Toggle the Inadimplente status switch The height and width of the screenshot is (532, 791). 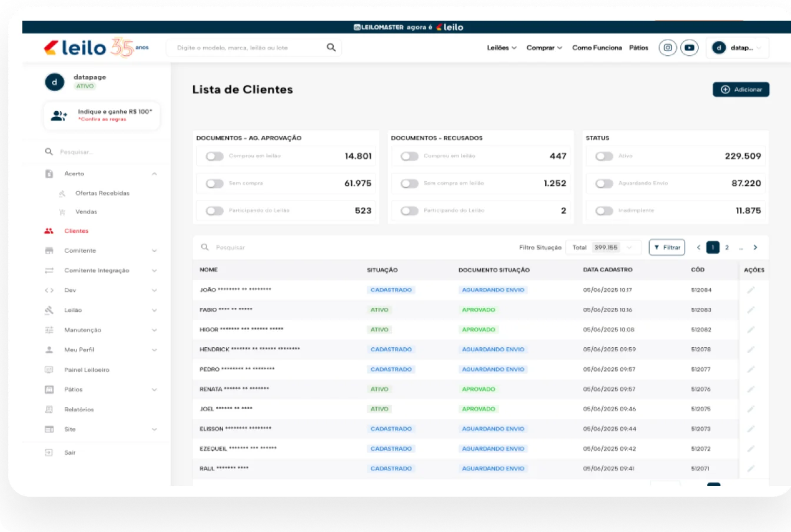coord(604,211)
